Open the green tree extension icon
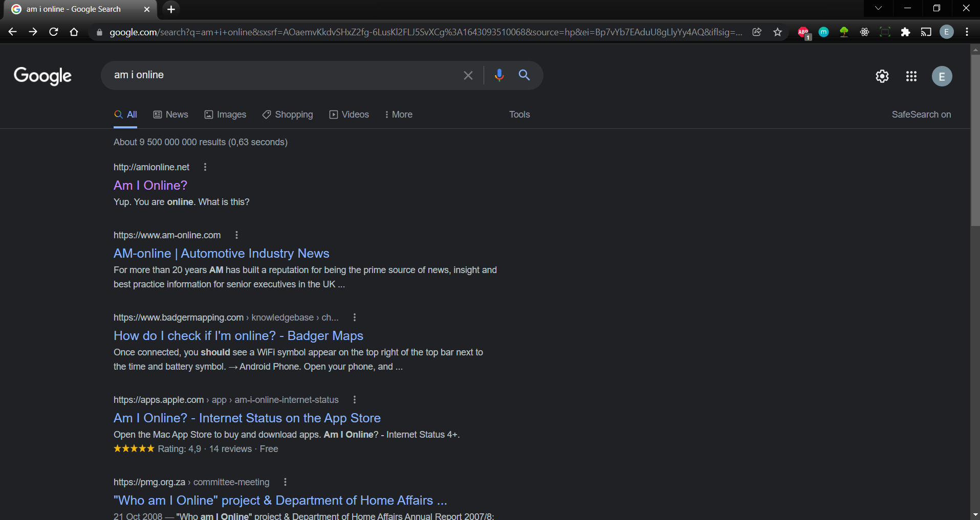 click(844, 32)
